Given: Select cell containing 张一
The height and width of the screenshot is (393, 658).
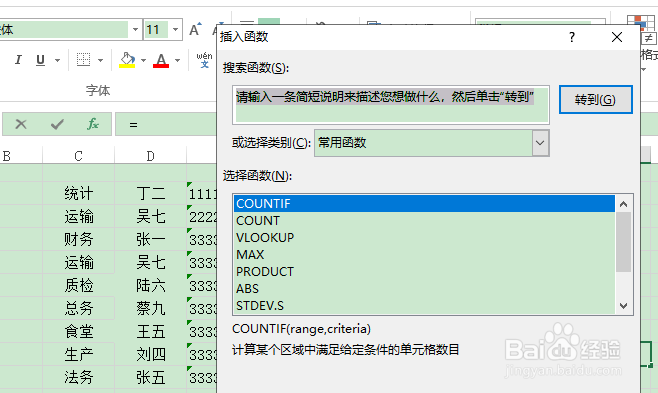Looking at the screenshot, I should pos(150,239).
